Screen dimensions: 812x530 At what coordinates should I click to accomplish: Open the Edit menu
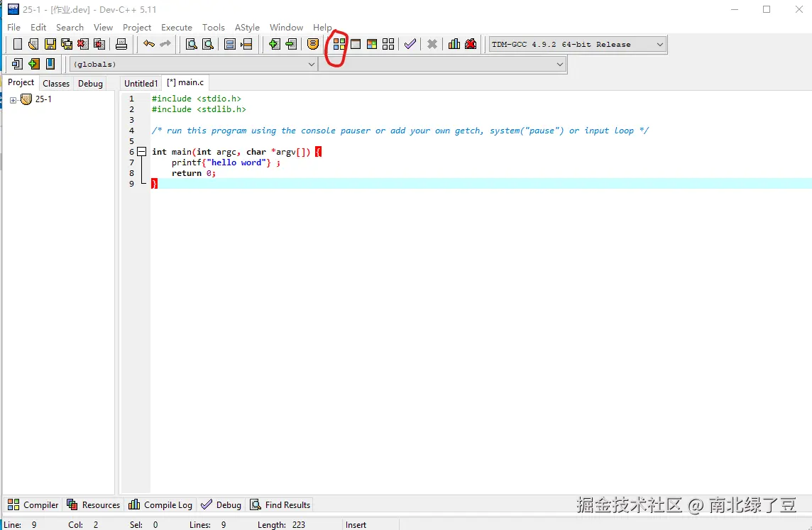coord(38,28)
